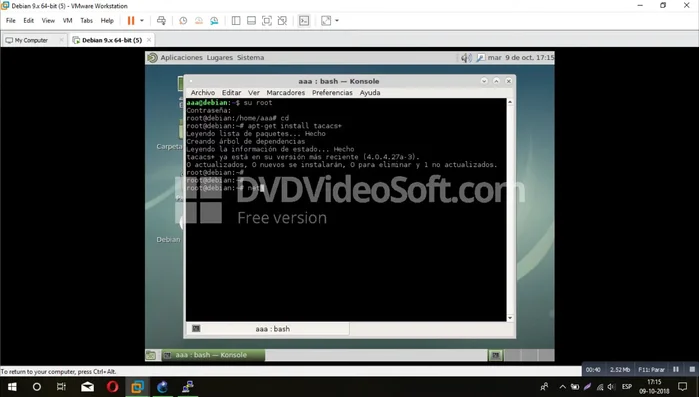Open the VMware File menu

point(11,20)
